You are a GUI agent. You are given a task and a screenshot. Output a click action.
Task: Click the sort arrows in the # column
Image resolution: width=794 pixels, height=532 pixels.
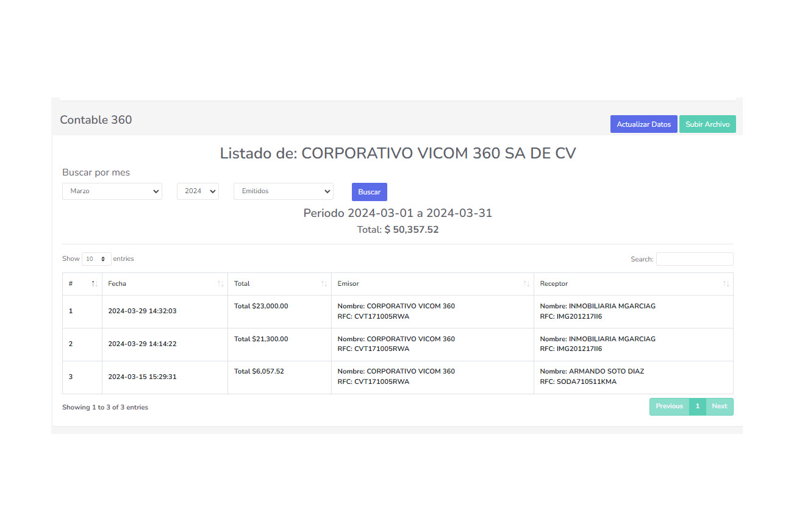click(94, 284)
